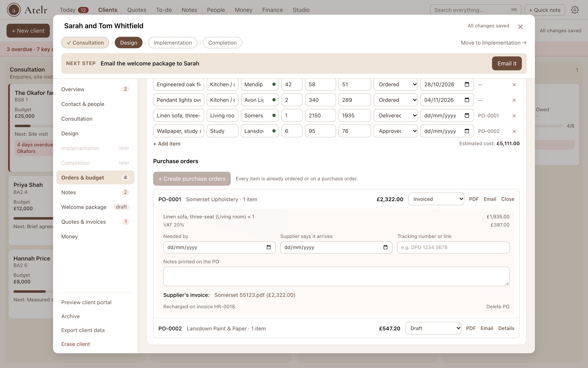Click the Notes textarea resize handle

(x=507, y=284)
